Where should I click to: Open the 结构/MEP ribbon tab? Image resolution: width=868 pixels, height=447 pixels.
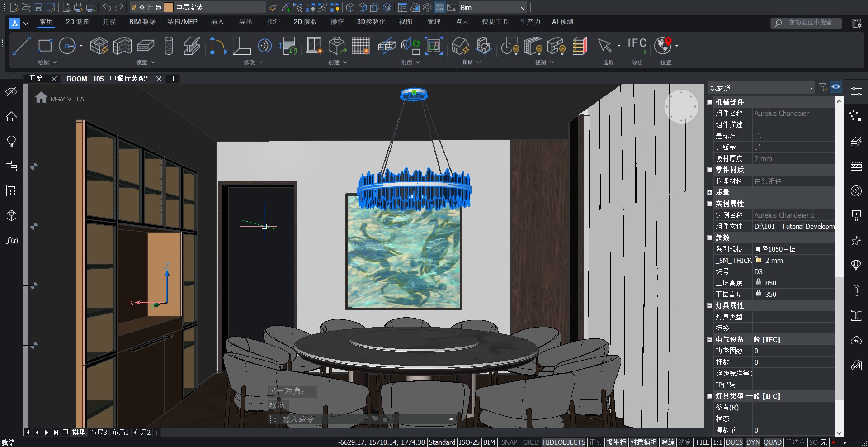pyautogui.click(x=182, y=22)
